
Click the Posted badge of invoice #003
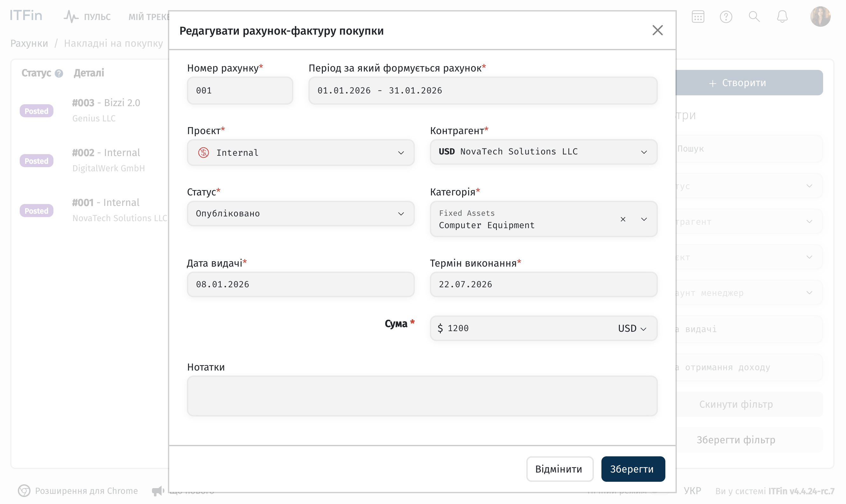coord(36,111)
